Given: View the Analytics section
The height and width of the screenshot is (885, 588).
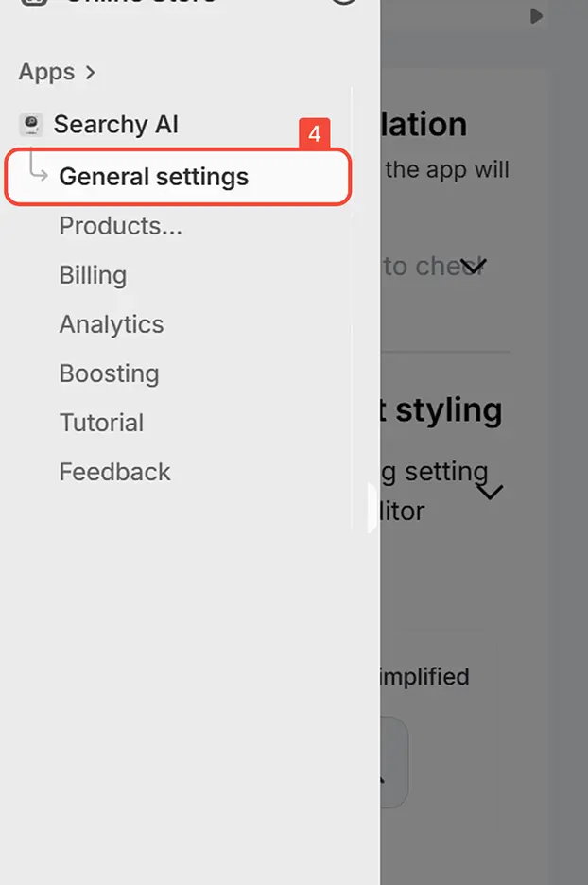Looking at the screenshot, I should pyautogui.click(x=111, y=324).
